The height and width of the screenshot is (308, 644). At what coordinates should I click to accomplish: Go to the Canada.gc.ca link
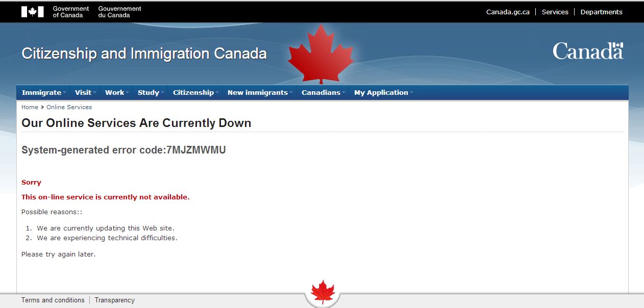click(507, 12)
